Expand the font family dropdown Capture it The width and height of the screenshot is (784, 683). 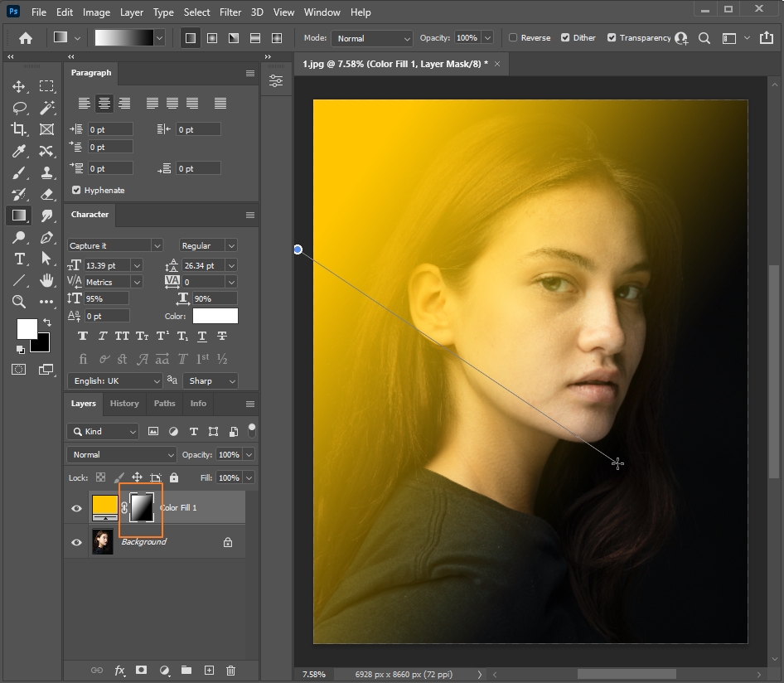pos(157,246)
